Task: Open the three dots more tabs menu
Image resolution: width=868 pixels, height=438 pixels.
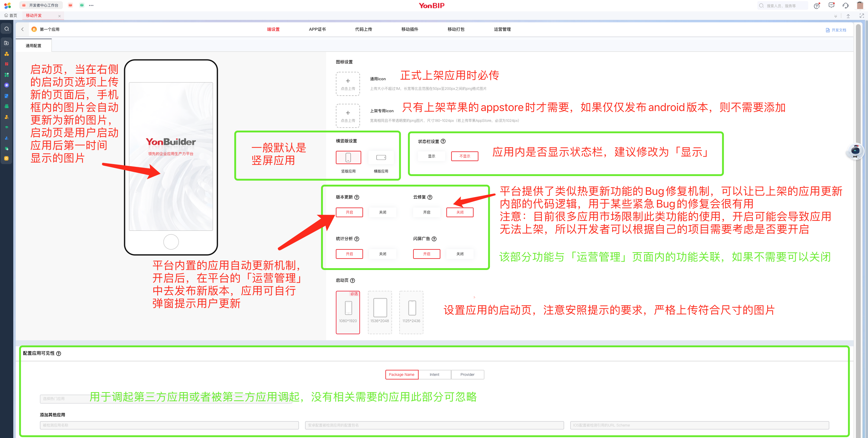Action: (91, 5)
